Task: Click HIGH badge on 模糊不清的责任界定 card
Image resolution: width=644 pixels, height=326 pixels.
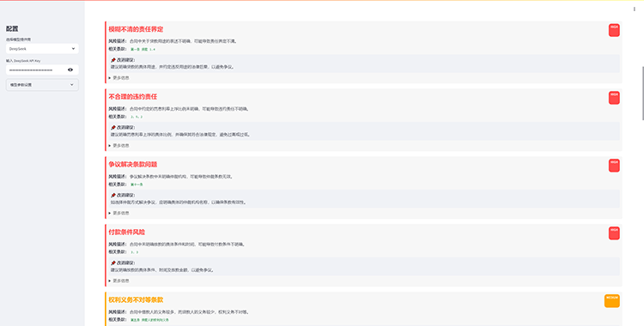Action: coord(614,30)
